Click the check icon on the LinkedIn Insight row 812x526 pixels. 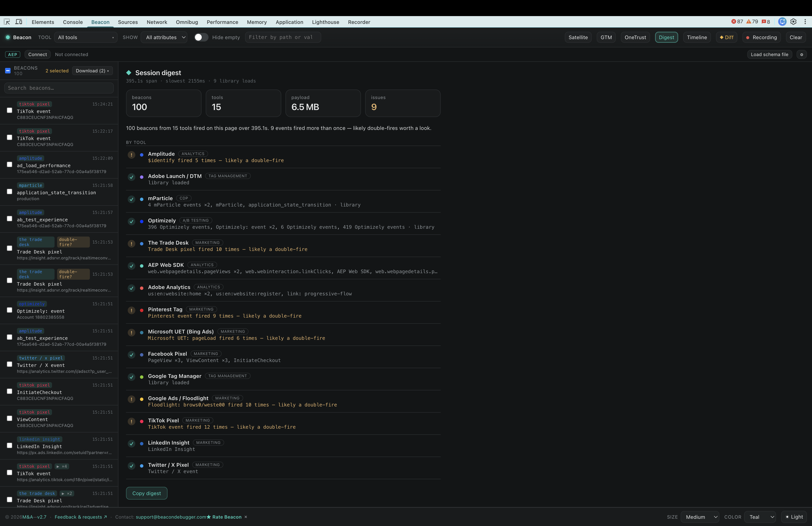(x=131, y=444)
